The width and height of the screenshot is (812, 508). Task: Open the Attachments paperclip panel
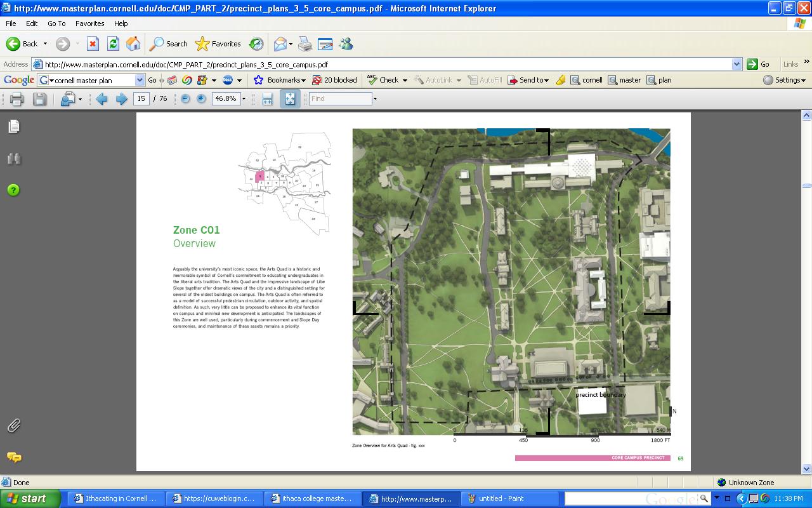13,426
